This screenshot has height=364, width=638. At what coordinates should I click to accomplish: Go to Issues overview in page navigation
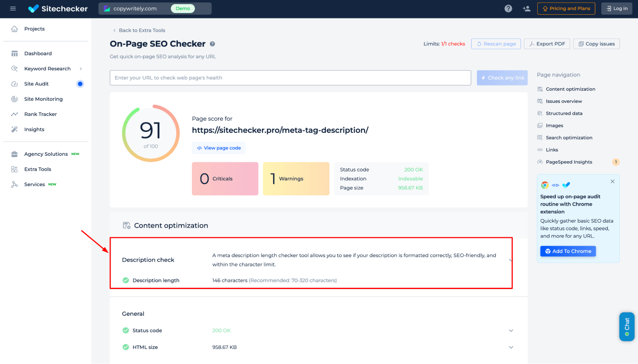[564, 101]
